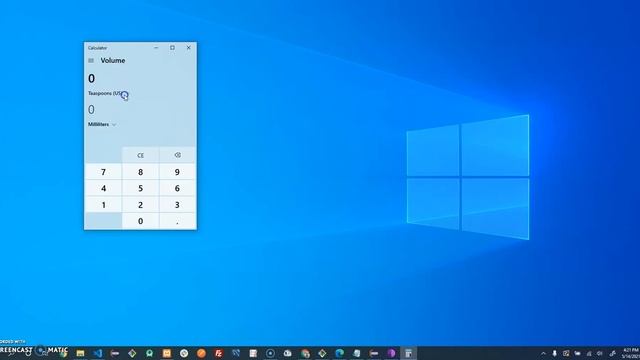
Task: Open the volume speaker icon in tray
Action: click(x=600, y=353)
